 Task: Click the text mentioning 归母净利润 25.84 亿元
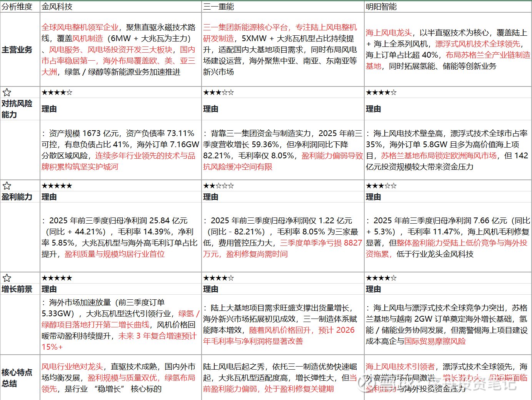120,237
